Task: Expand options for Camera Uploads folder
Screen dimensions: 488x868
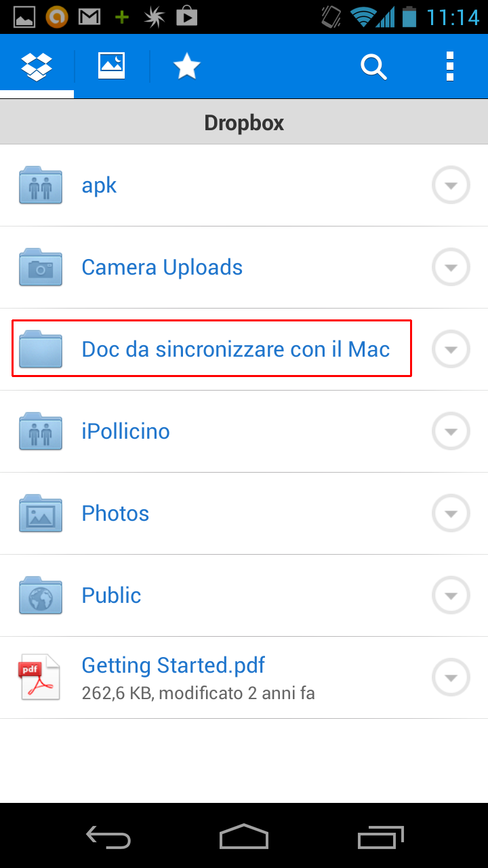Action: pos(451,267)
